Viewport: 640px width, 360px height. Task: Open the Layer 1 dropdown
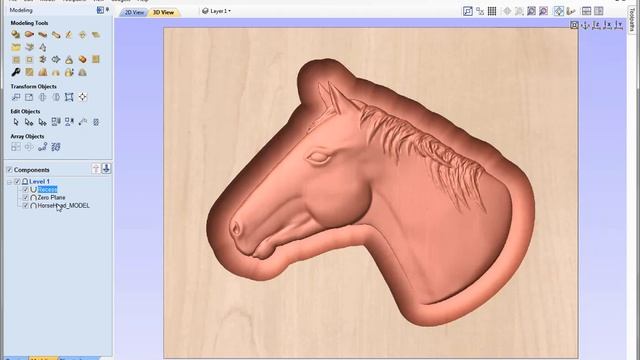217,11
